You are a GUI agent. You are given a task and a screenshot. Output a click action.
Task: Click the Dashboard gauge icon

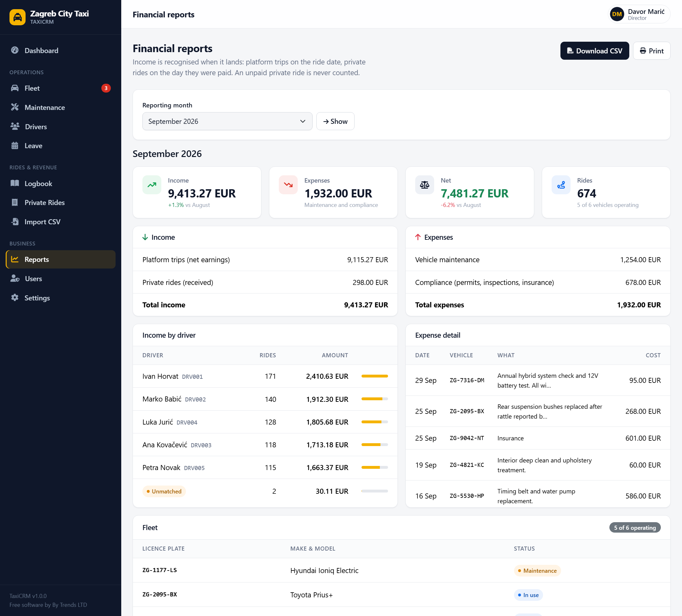15,51
